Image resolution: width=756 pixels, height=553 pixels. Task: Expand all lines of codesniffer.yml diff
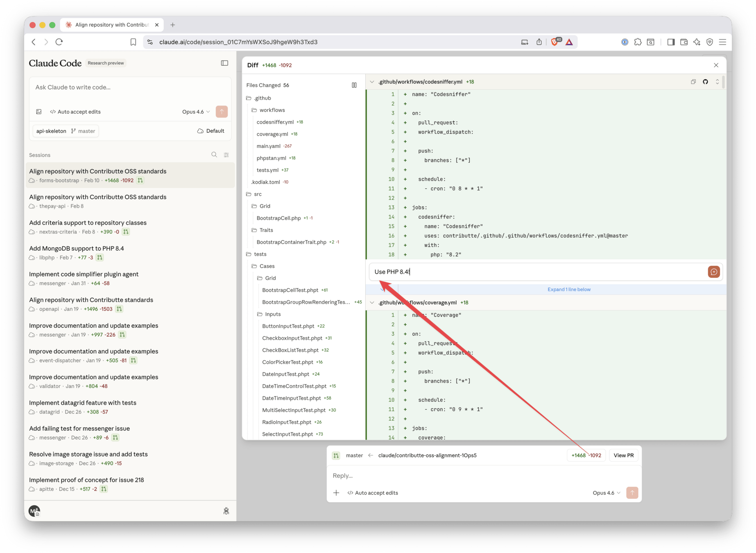[x=717, y=82]
